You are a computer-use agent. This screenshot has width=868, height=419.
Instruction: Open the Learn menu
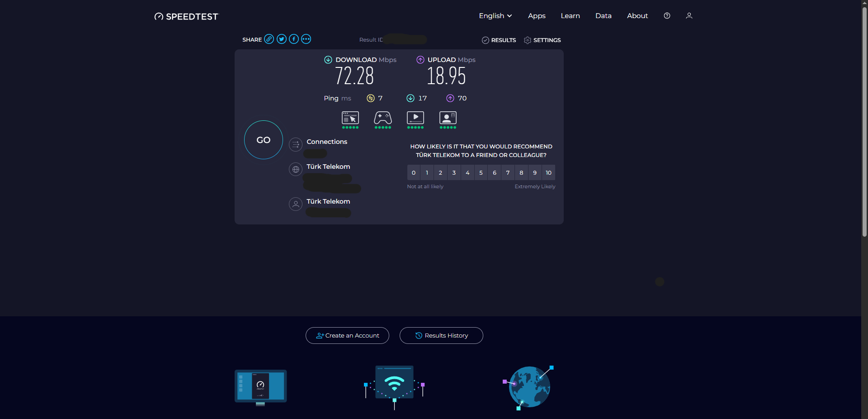(x=570, y=15)
